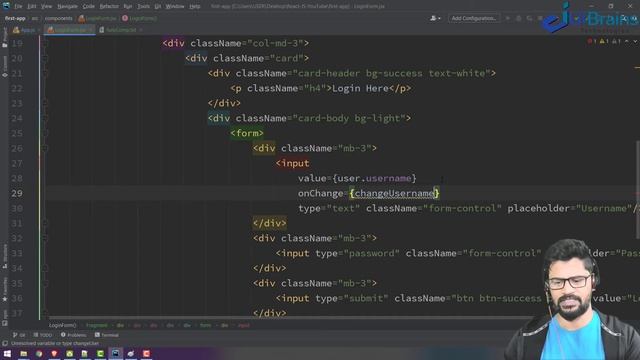
Task: Open Chrome from the taskbar
Action: (x=39, y=354)
